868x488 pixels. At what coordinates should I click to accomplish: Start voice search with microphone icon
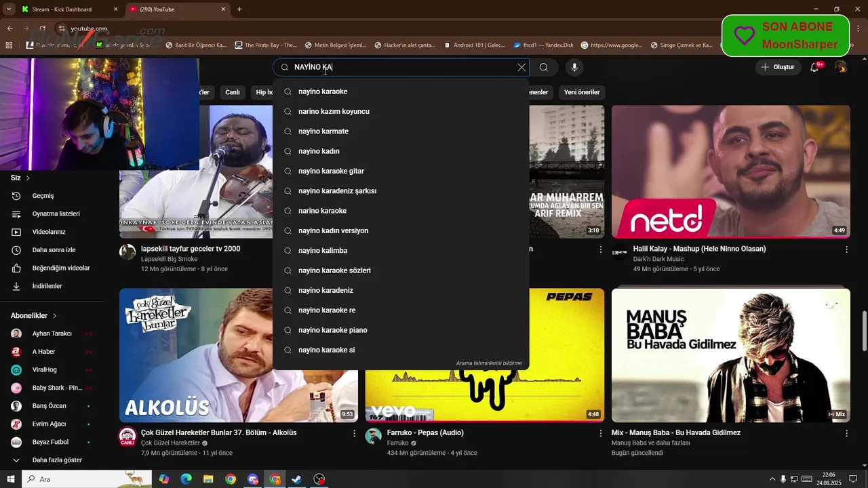pyautogui.click(x=574, y=67)
